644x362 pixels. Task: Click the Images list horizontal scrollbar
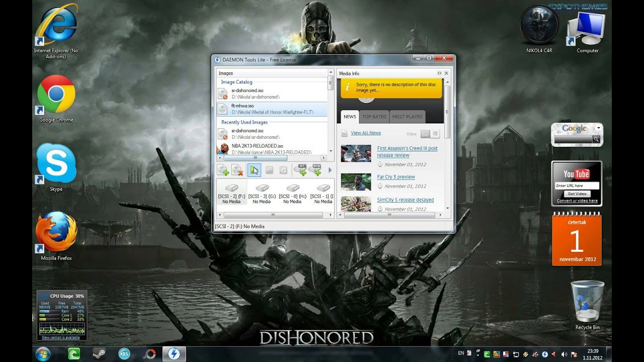pyautogui.click(x=272, y=158)
